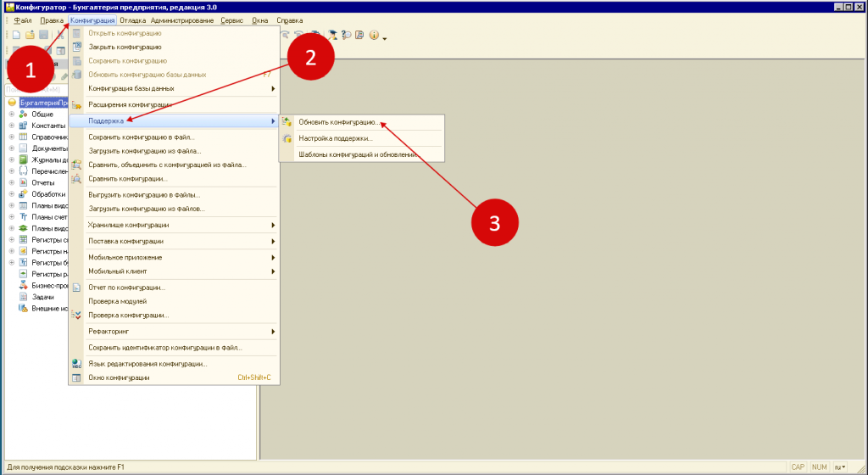
Task: Open the Файл menu
Action: coord(23,20)
